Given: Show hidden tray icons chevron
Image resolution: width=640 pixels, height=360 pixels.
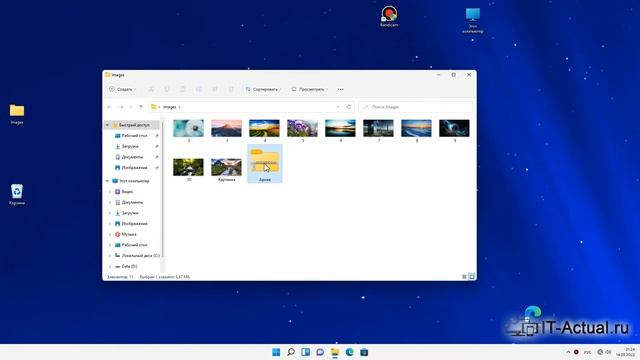Looking at the screenshot, I should coord(568,352).
